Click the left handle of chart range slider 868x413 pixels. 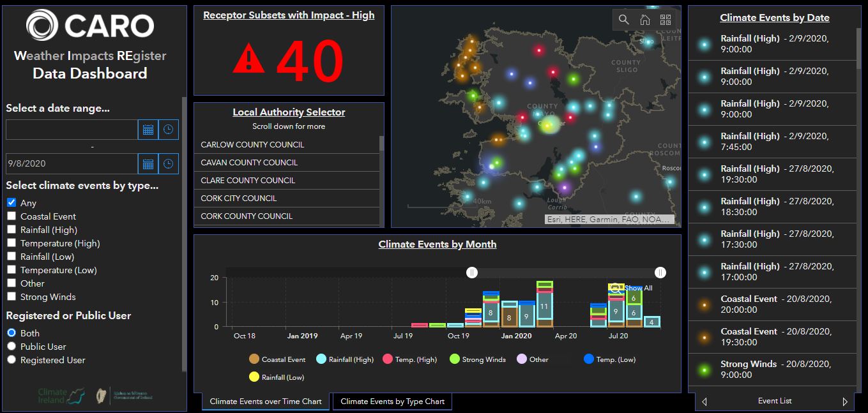click(472, 273)
